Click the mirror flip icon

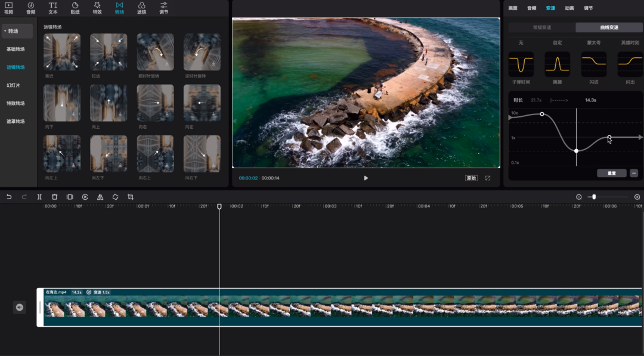coord(100,197)
